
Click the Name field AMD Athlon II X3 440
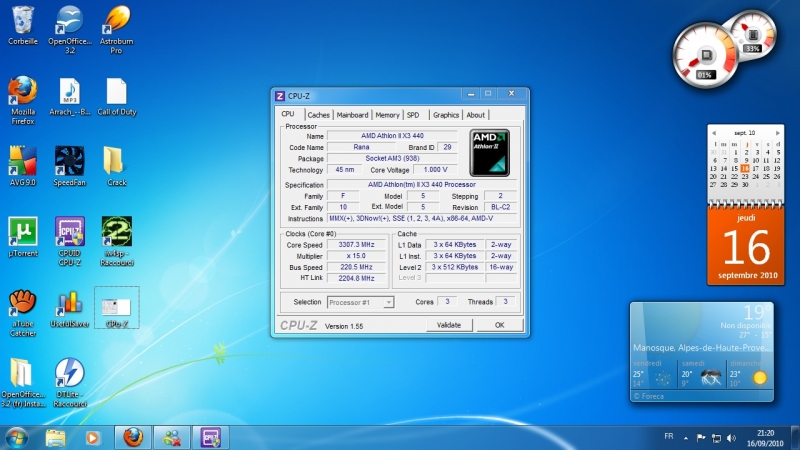[x=392, y=136]
